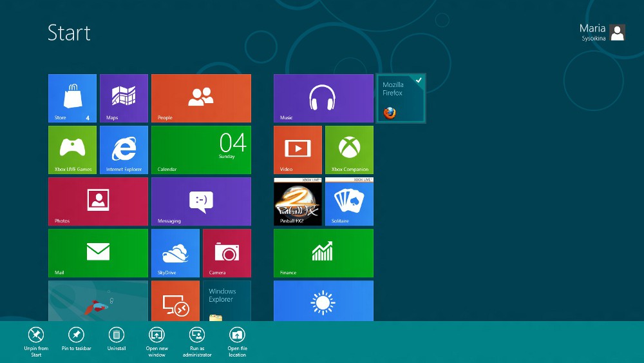Image resolution: width=644 pixels, height=363 pixels.
Task: Launch the Maps tile
Action: tap(124, 98)
